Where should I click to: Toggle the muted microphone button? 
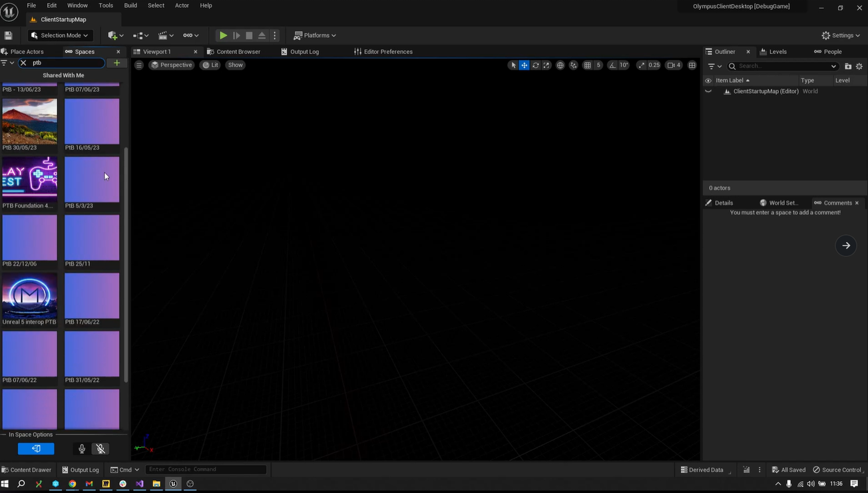click(x=101, y=449)
